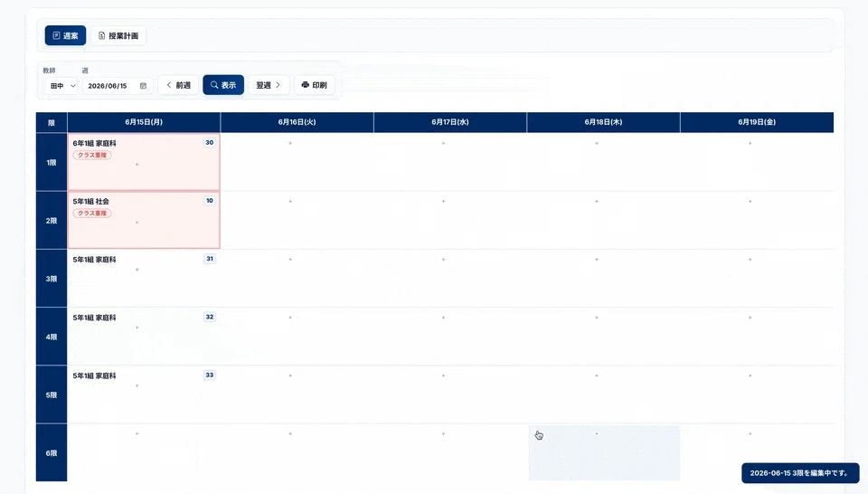Viewport: 868px width, 494px height.
Task: Add a lesson on Thursday 2限 plus
Action: click(597, 202)
